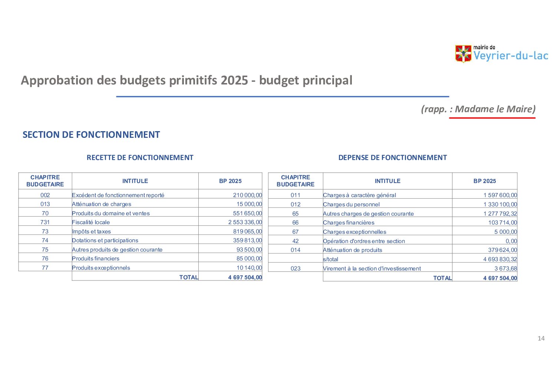Select the amount '85 000,00'
The height and width of the screenshot is (392, 555).
point(249,259)
